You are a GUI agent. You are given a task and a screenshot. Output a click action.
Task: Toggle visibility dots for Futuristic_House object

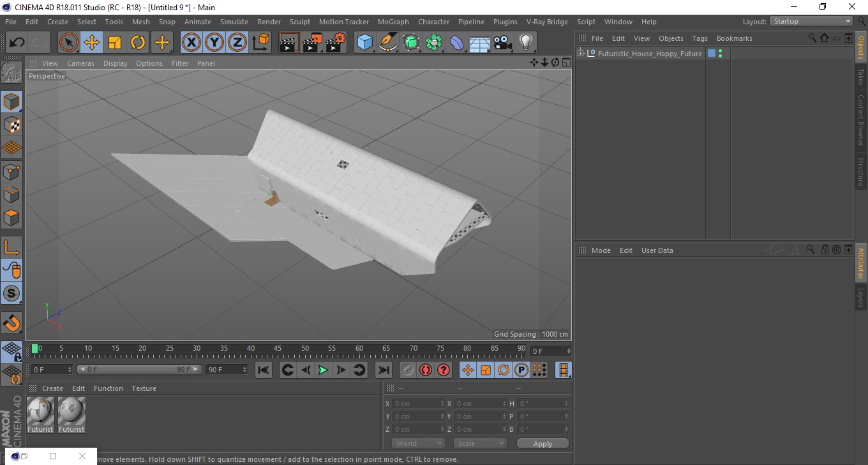click(x=721, y=54)
